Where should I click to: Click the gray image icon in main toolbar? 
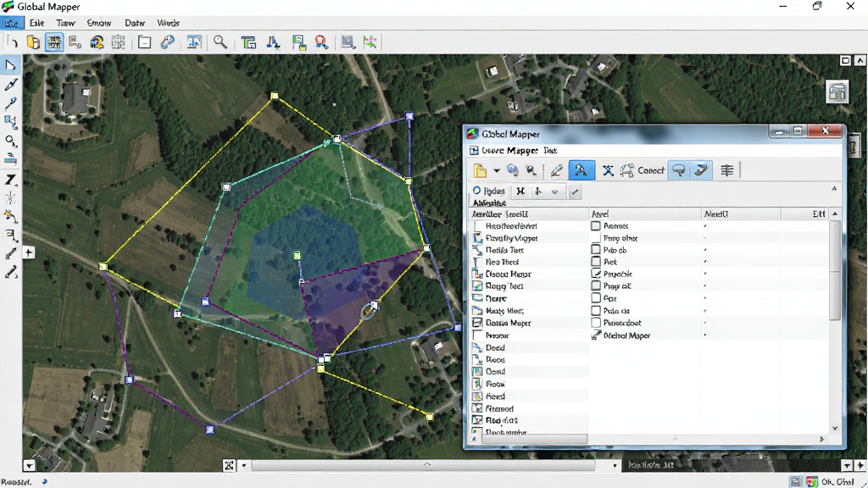point(347,42)
